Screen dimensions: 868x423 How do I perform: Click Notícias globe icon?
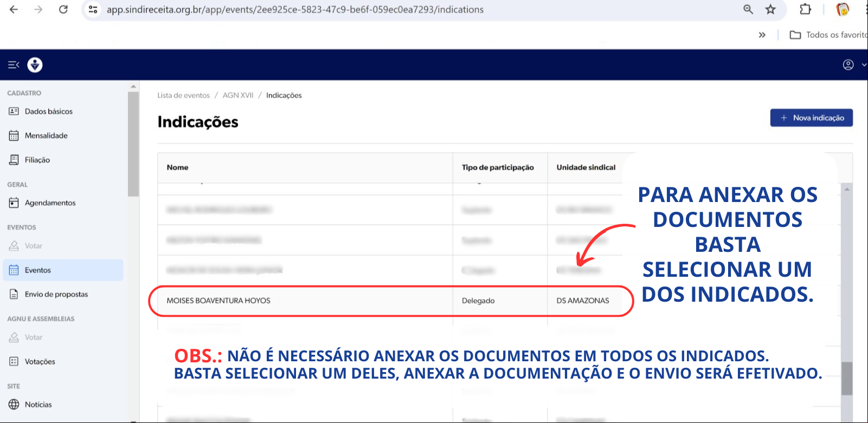click(x=14, y=404)
